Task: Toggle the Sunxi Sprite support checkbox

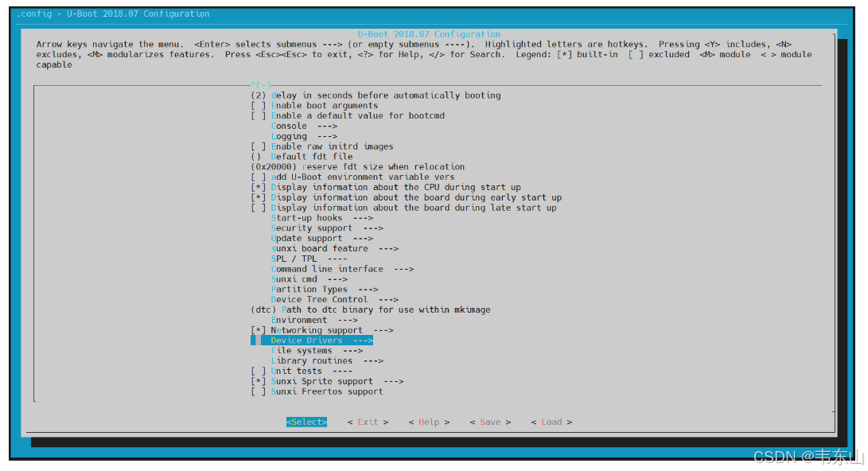Action: click(x=259, y=381)
